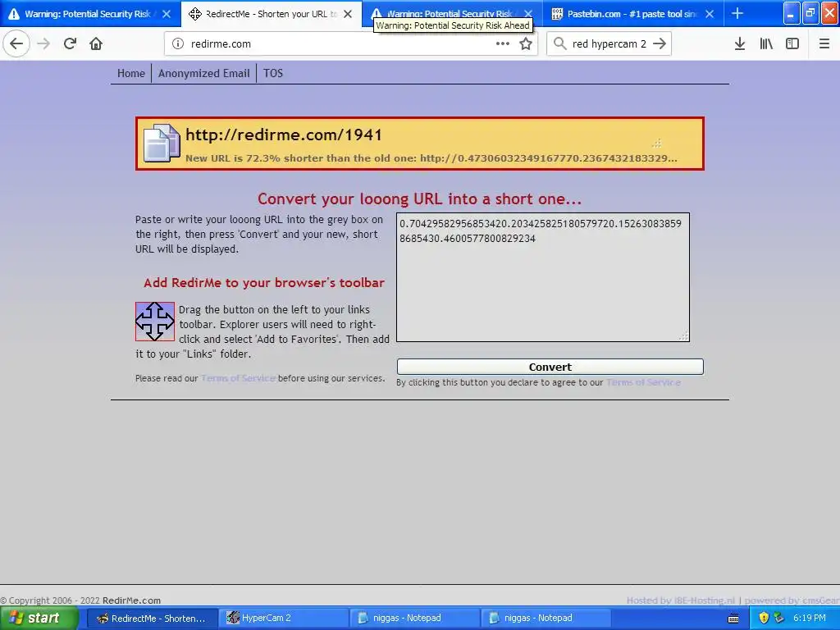
Task: Click the search magnifier icon
Action: (x=559, y=43)
